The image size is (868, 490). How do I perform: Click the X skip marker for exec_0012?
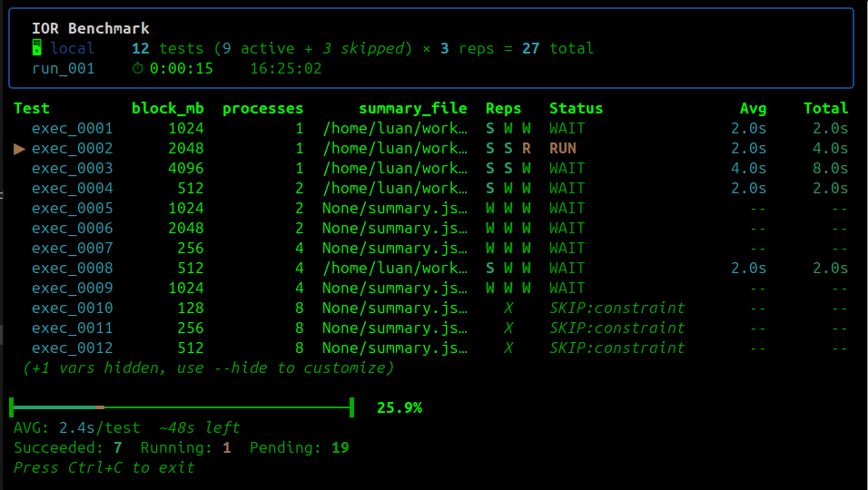508,348
